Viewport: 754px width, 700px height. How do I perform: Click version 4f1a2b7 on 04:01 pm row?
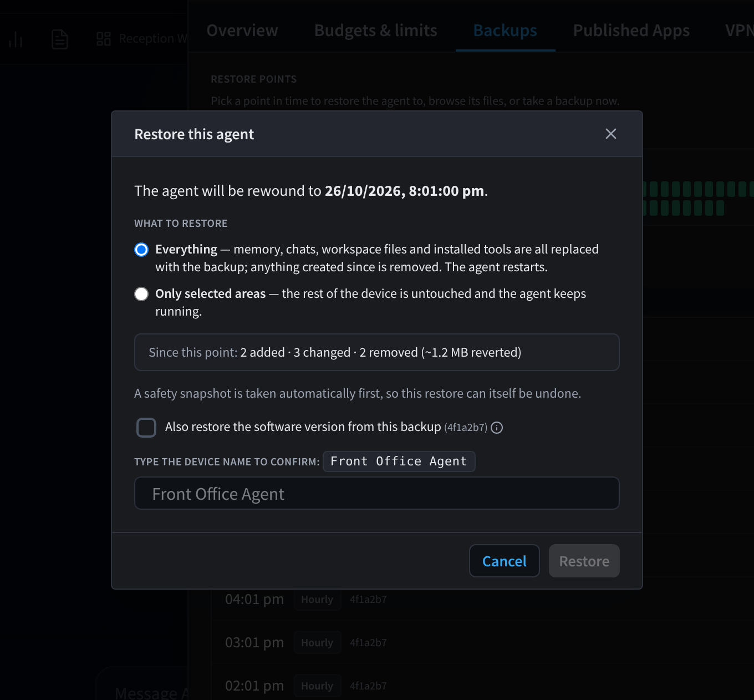click(368, 600)
